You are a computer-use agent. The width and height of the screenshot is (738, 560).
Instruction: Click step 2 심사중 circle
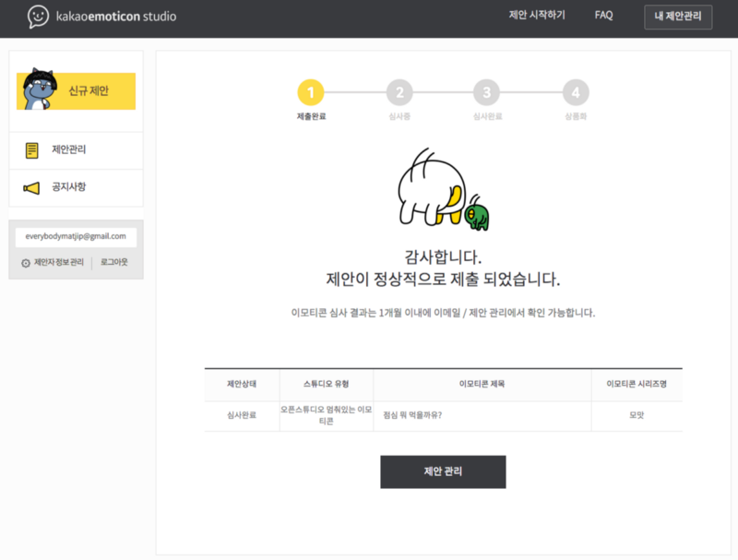point(399,92)
